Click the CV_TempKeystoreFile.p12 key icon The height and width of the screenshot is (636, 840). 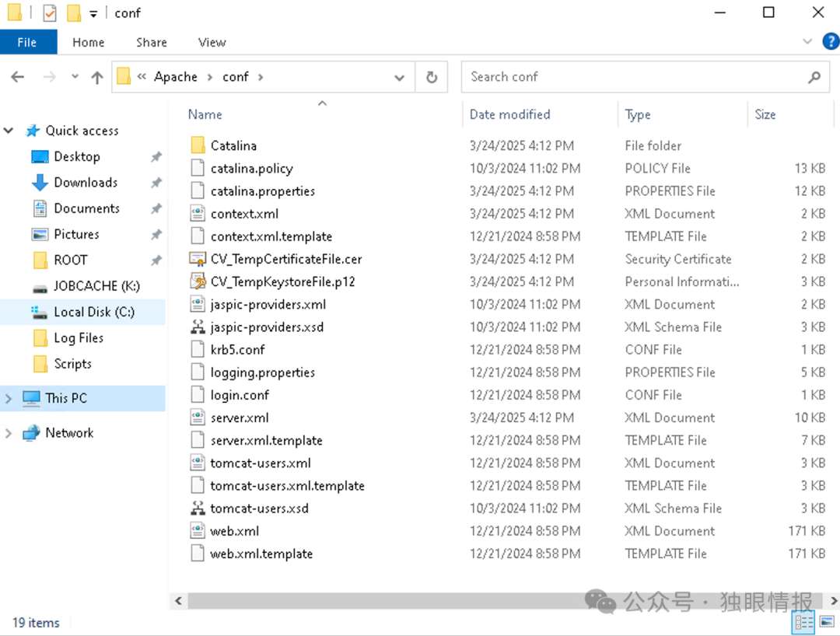pyautogui.click(x=198, y=281)
